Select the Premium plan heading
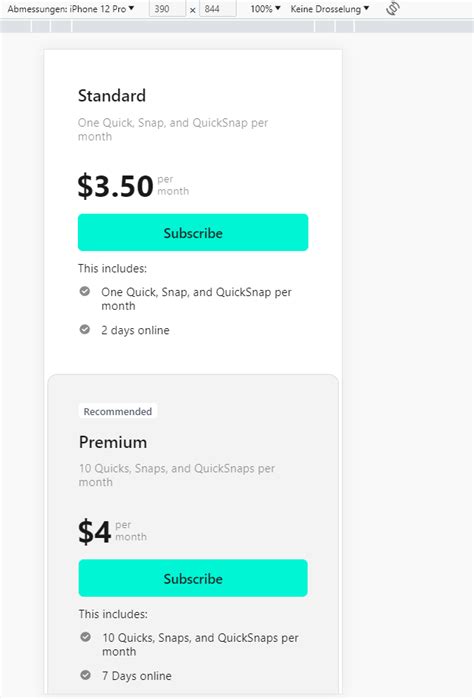The height and width of the screenshot is (699, 474). click(x=113, y=442)
